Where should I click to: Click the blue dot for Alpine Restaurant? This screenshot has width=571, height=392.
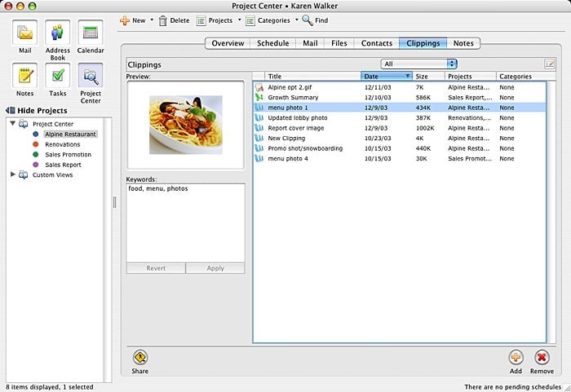coord(36,134)
